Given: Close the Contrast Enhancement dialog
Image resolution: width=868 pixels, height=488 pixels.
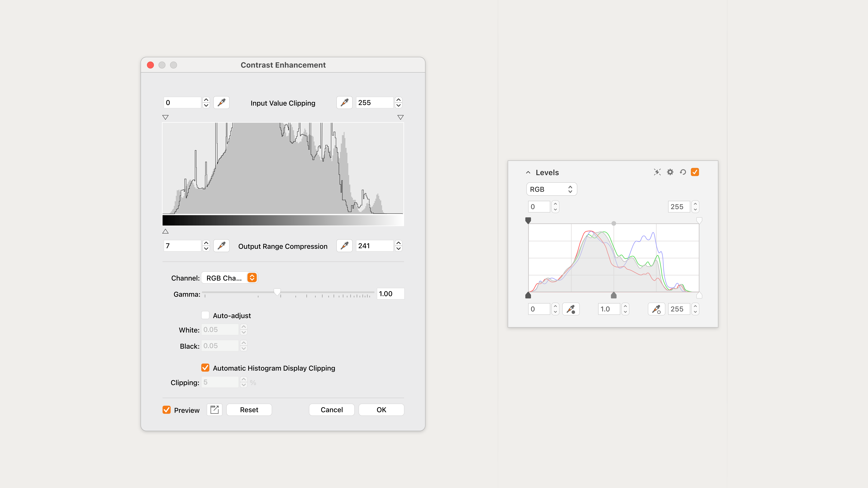Looking at the screenshot, I should point(150,65).
